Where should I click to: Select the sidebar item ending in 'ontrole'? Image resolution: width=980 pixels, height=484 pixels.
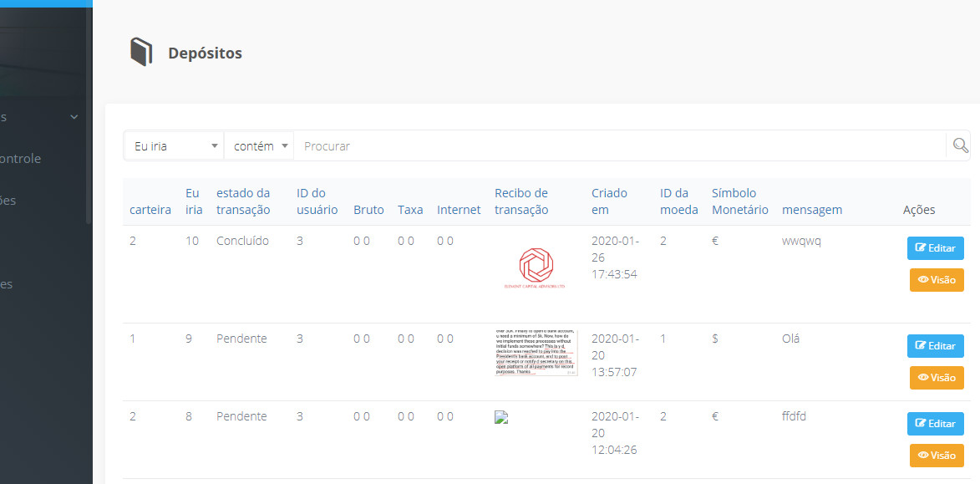(x=21, y=158)
